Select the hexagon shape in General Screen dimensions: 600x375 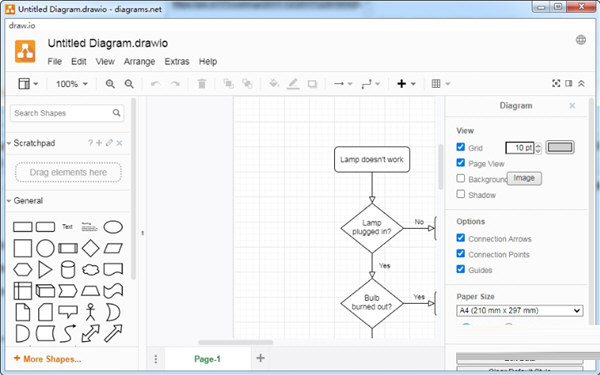pos(23,269)
